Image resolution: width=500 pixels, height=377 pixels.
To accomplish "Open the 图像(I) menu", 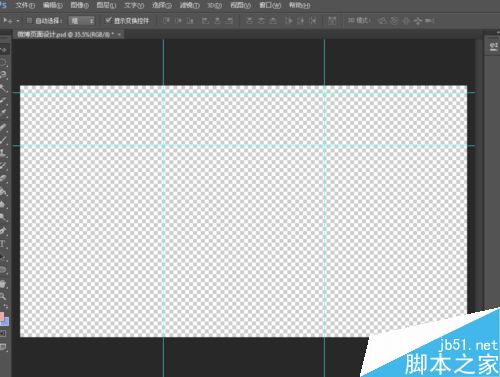I will coord(79,5).
